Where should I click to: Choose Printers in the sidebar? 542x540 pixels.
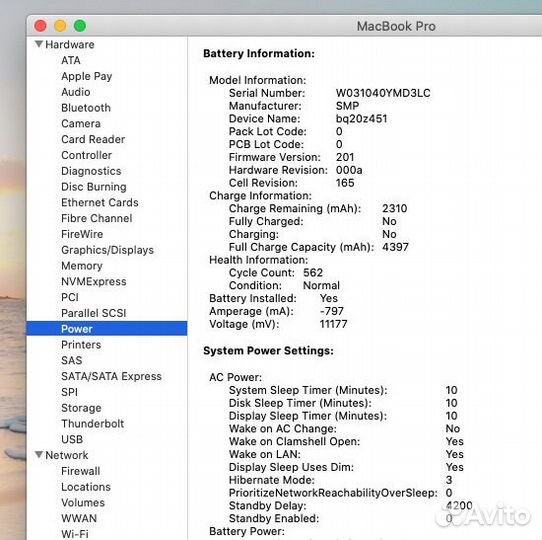(x=81, y=345)
